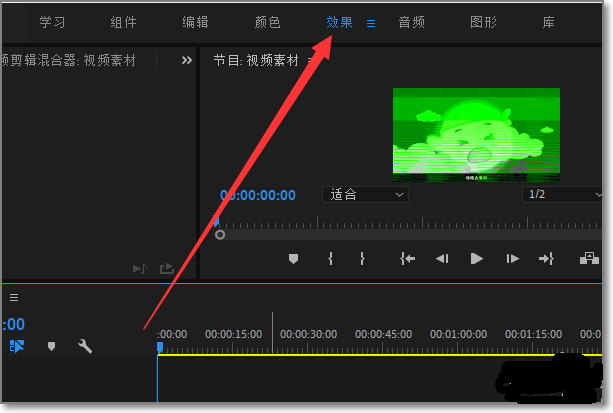Switch to the 图形 workspace tab
Viewport: 613px width, 413px height.
[x=483, y=22]
